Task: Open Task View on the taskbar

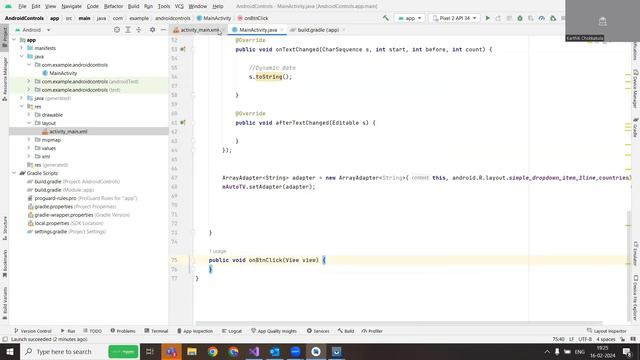Action: (150, 351)
